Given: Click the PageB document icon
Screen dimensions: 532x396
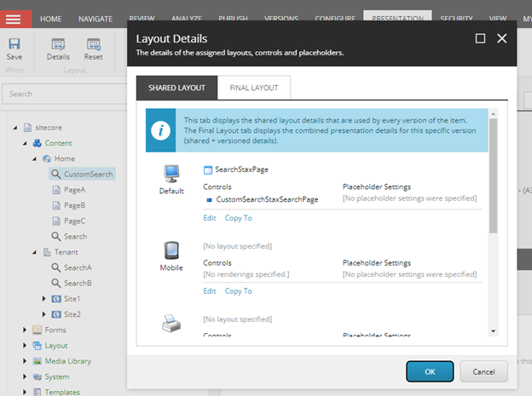Looking at the screenshot, I should (x=56, y=205).
